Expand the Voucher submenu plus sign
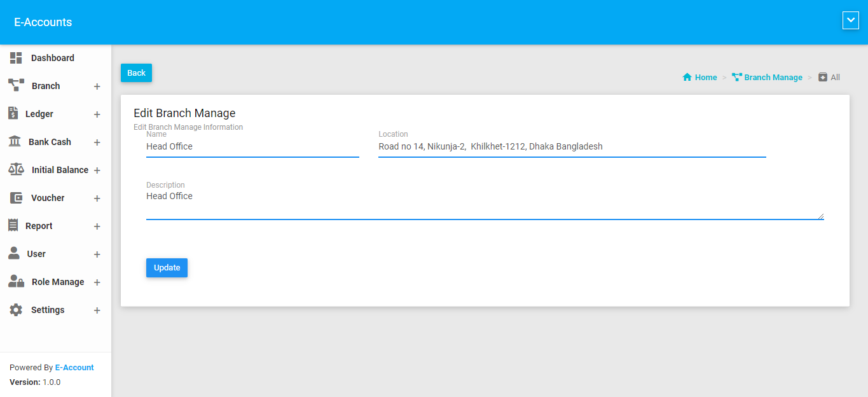 (97, 198)
